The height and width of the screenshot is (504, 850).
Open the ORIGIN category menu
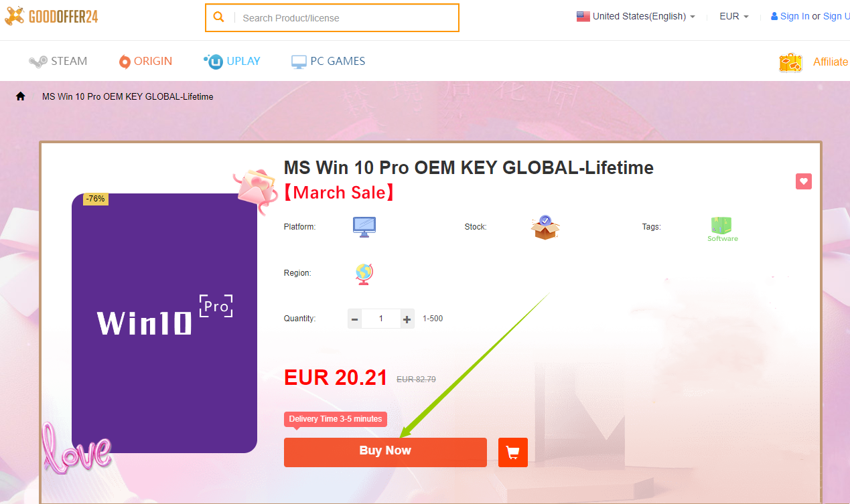pos(145,61)
